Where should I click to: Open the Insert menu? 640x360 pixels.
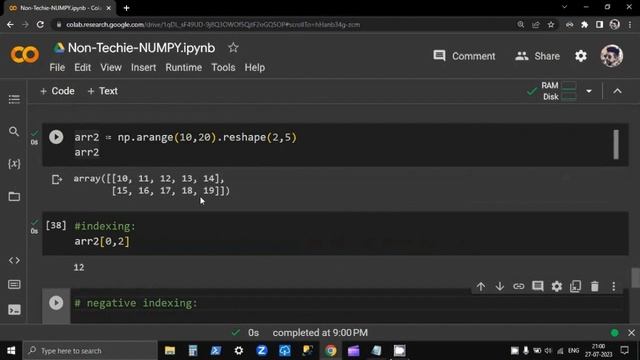tap(143, 68)
